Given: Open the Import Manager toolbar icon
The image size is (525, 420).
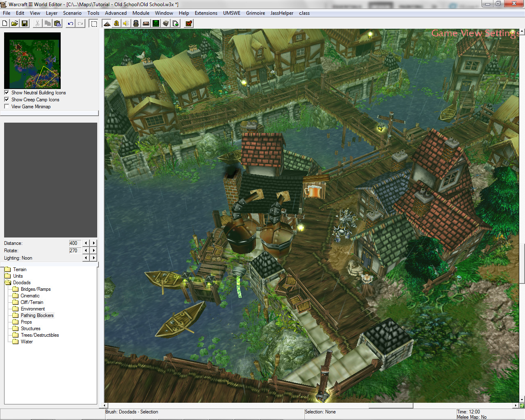Looking at the screenshot, I should 176,23.
